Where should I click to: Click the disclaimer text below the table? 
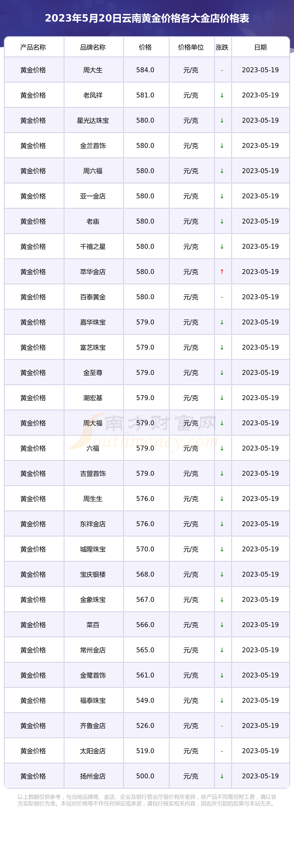tap(147, 800)
